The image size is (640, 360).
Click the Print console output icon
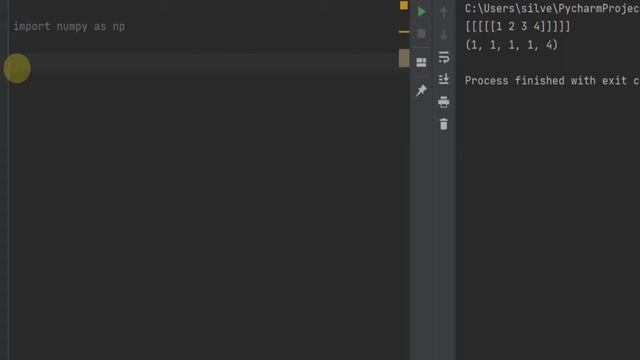click(444, 102)
